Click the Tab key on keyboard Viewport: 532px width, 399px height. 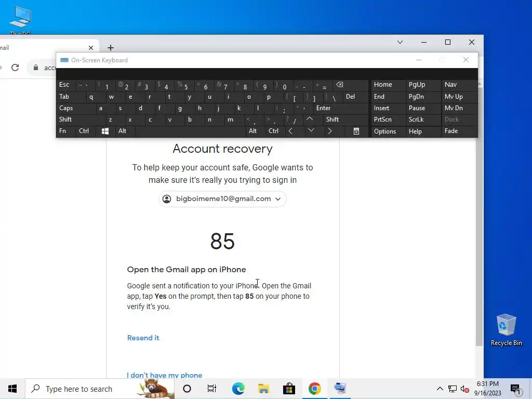71,97
